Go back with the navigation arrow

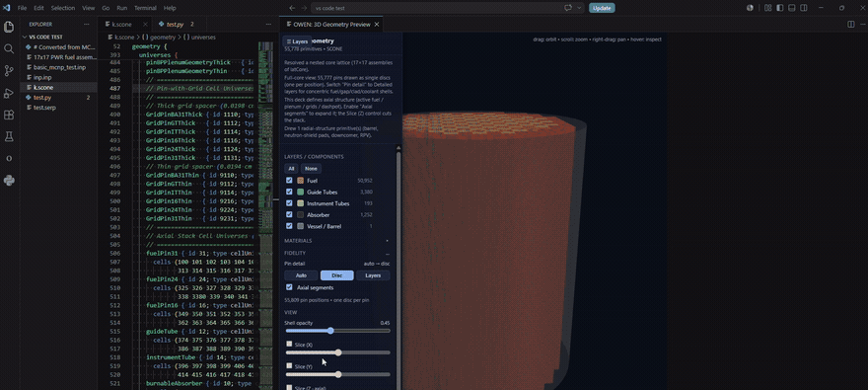point(292,8)
